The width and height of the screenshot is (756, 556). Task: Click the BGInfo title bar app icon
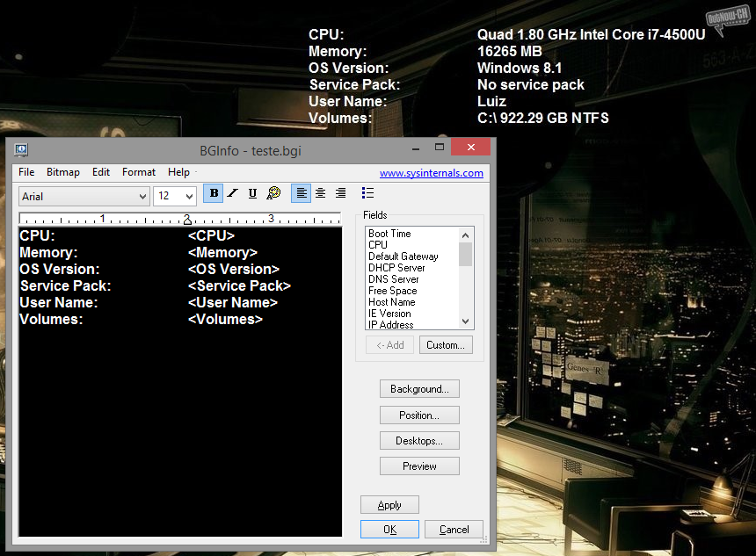[21, 150]
